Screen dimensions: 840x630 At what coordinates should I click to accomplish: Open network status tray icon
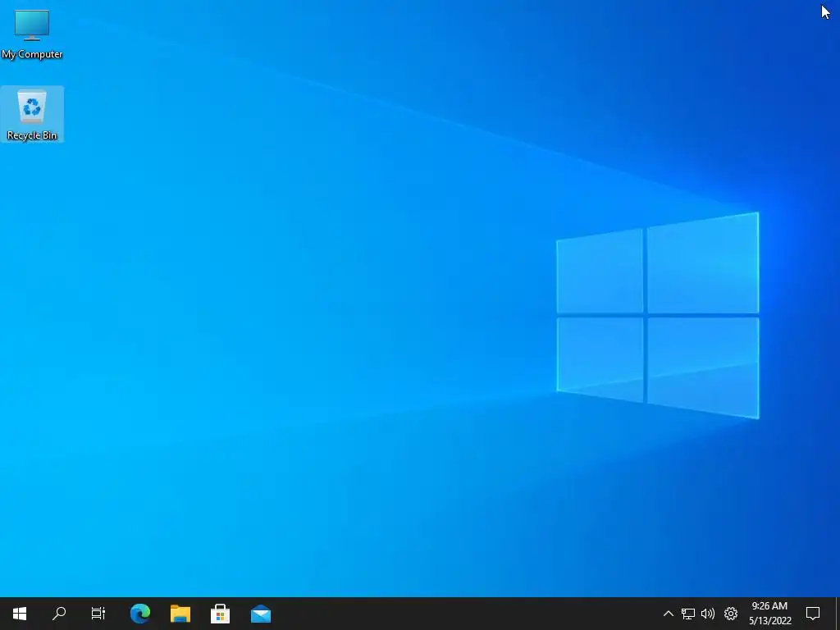tap(688, 614)
